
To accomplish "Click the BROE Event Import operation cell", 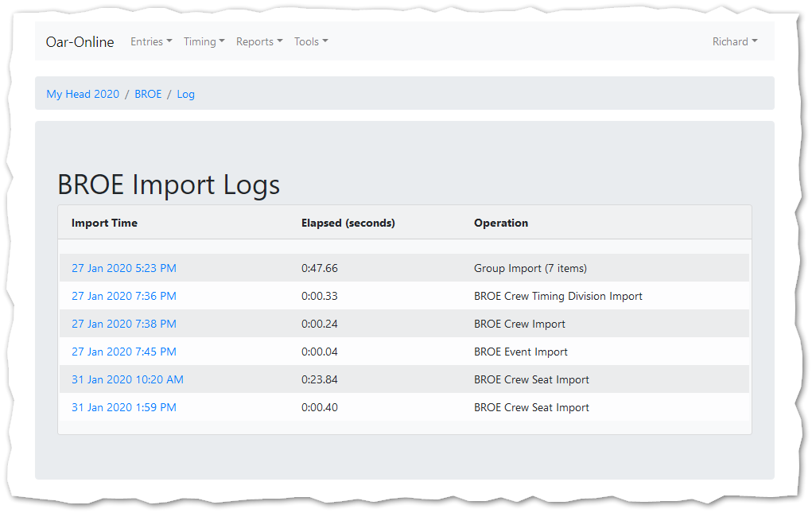I will click(x=520, y=352).
